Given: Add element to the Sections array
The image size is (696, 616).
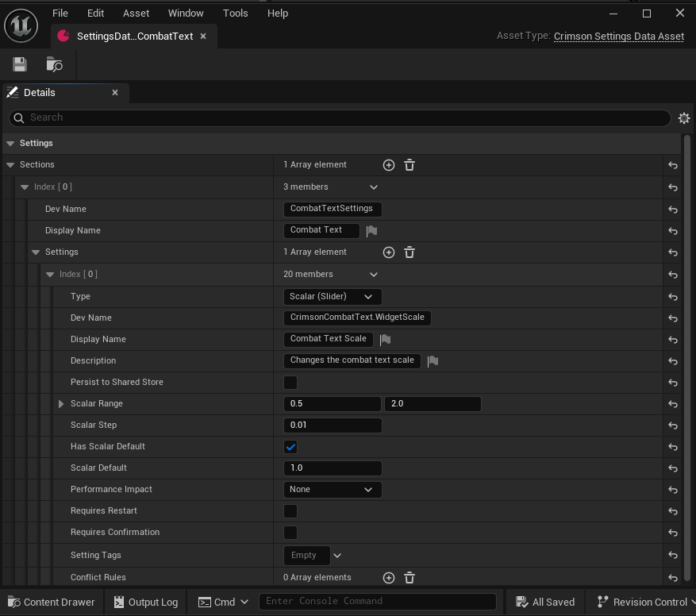Looking at the screenshot, I should coord(388,165).
